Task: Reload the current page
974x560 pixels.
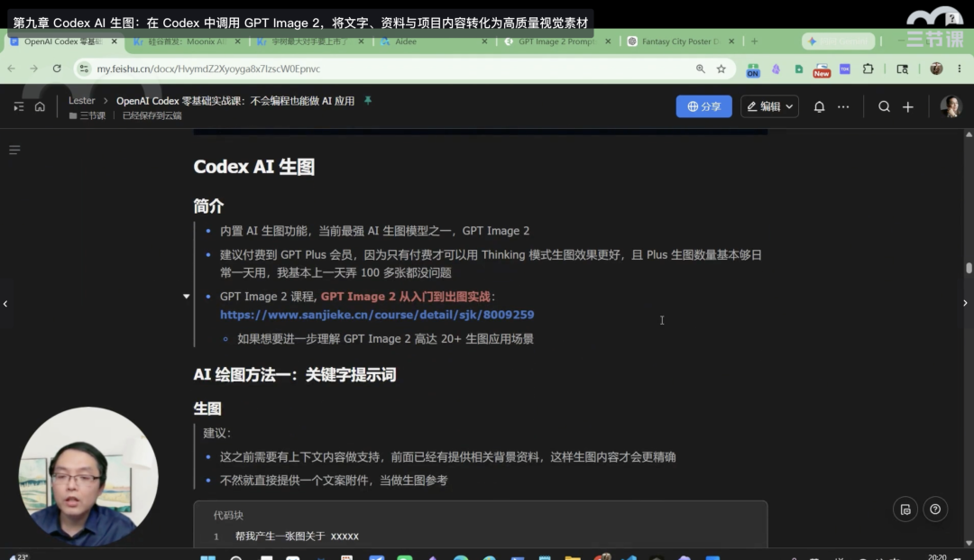Action: click(57, 69)
